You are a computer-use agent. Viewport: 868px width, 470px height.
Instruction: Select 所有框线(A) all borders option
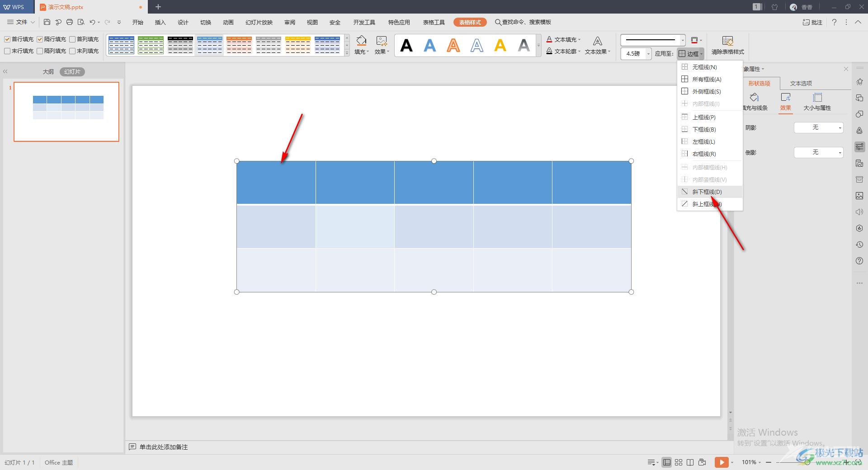coord(710,79)
